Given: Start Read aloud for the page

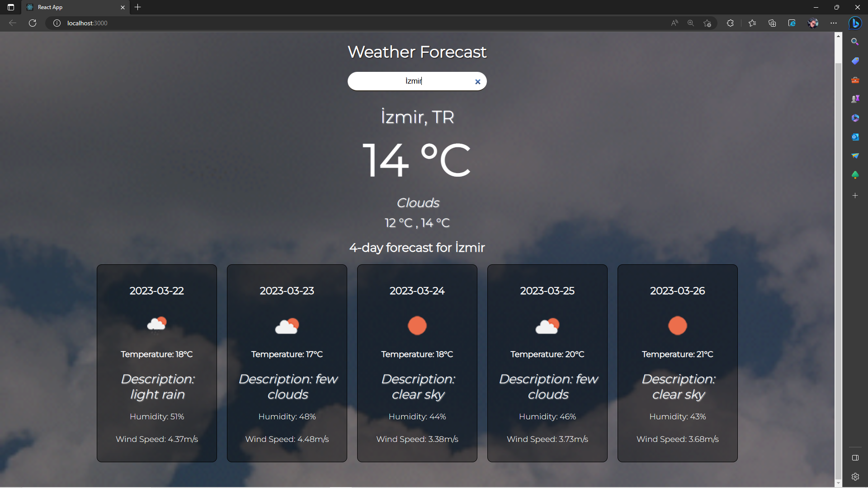Looking at the screenshot, I should point(674,23).
